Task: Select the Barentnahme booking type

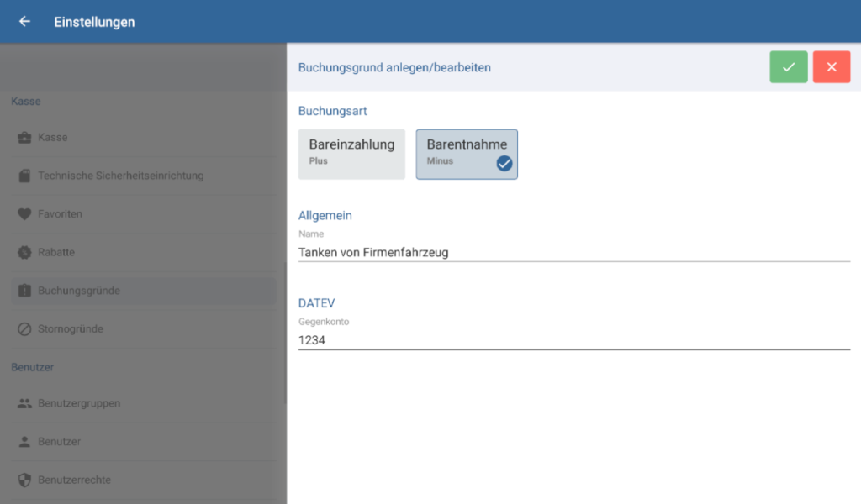Action: click(x=467, y=154)
